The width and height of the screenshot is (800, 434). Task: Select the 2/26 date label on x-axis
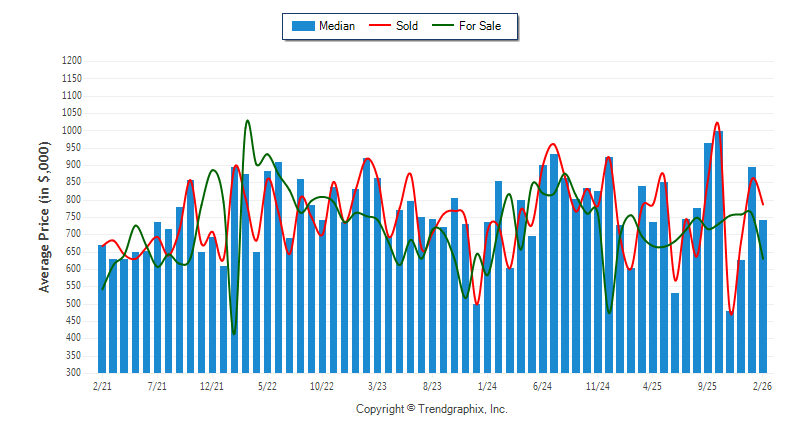(762, 385)
